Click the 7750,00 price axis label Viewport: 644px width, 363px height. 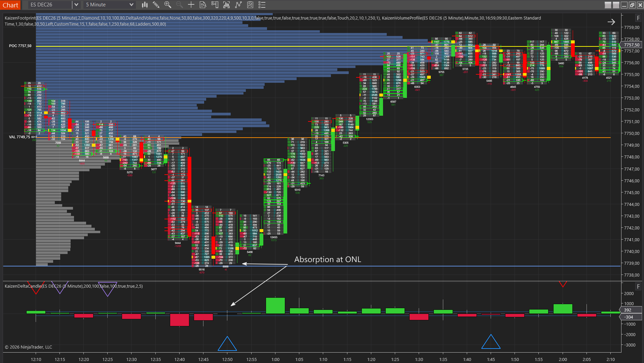(x=632, y=134)
